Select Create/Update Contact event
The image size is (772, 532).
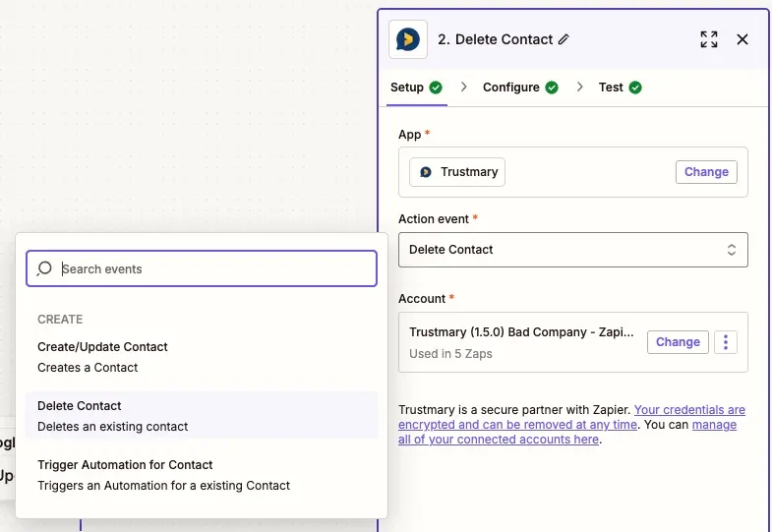102,356
